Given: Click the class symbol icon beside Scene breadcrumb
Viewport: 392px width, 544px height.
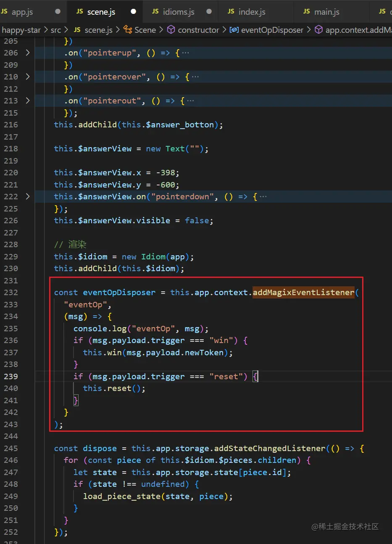Looking at the screenshot, I should coord(128,30).
